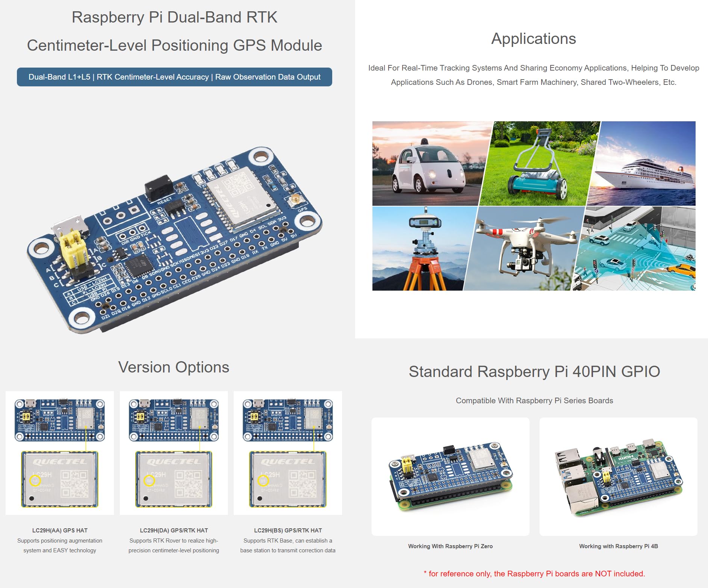
Task: Click 'Supports RTK Base, can establish a' description
Action: tap(288, 541)
